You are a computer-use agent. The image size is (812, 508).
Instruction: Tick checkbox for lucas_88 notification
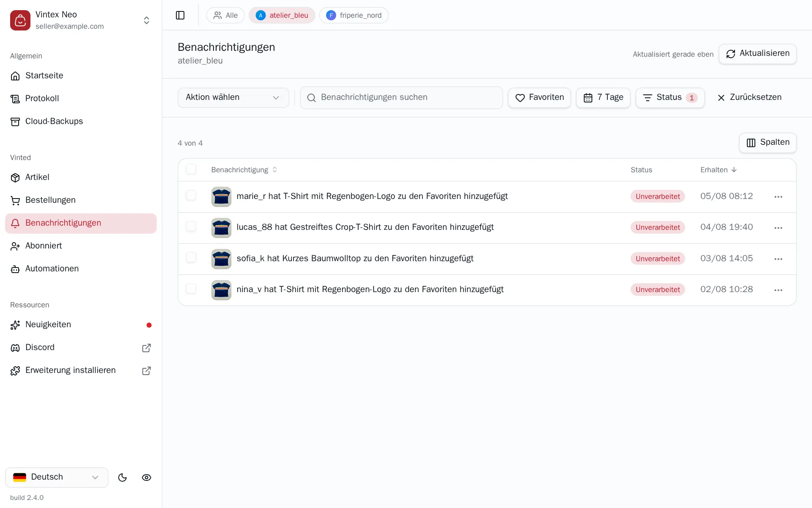tap(191, 226)
